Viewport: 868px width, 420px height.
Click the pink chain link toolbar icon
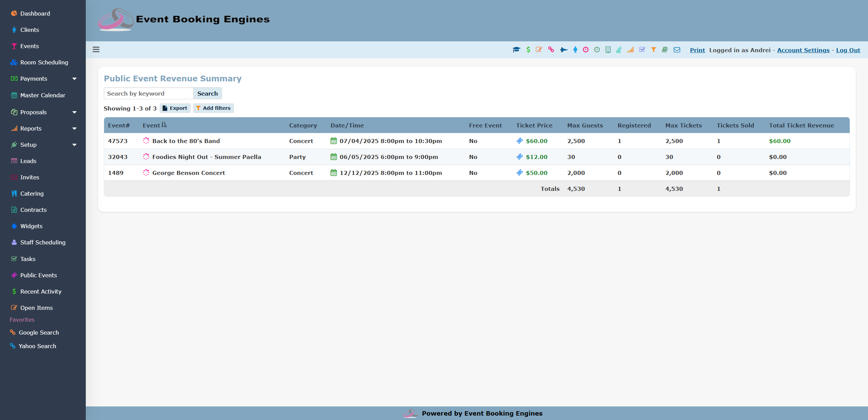point(551,50)
